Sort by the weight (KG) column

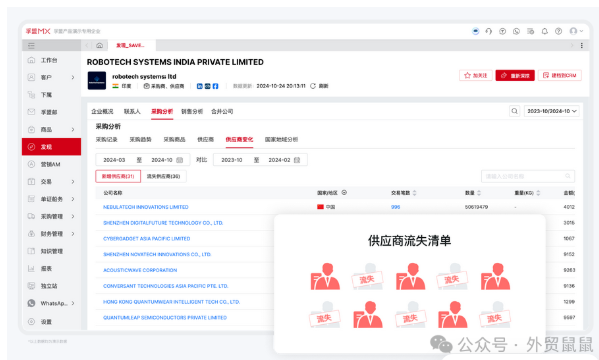(x=538, y=193)
